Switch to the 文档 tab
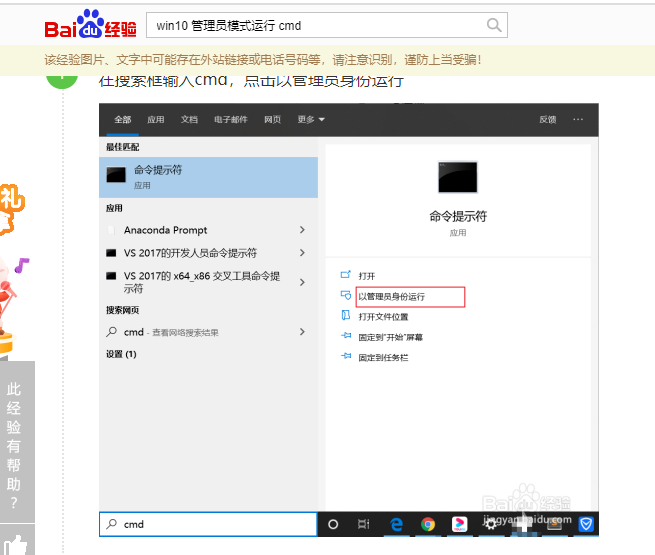Screen dimensions: 655x555 click(189, 120)
